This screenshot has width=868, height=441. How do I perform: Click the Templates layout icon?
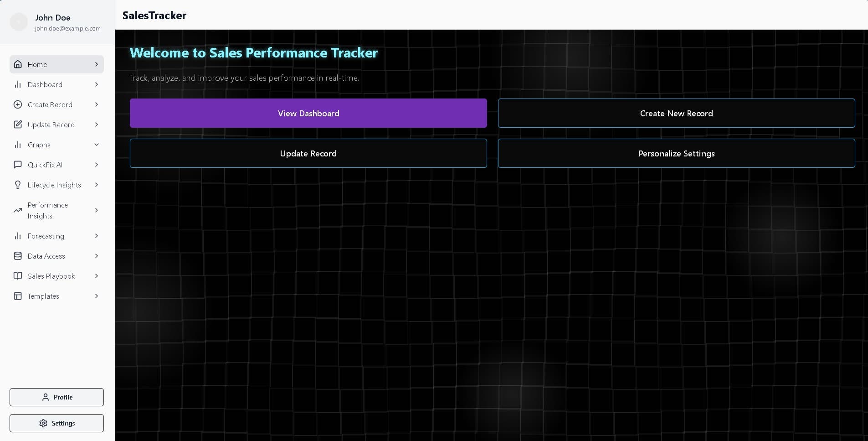click(18, 296)
